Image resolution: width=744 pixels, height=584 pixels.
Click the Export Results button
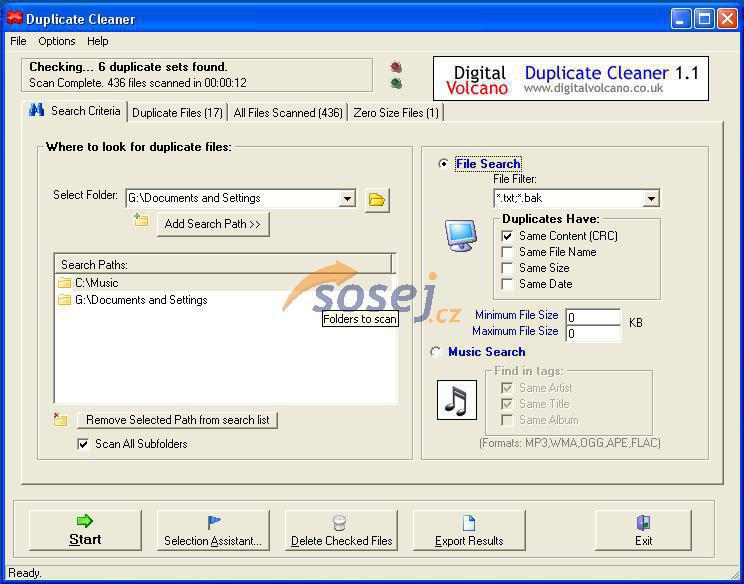(x=469, y=530)
